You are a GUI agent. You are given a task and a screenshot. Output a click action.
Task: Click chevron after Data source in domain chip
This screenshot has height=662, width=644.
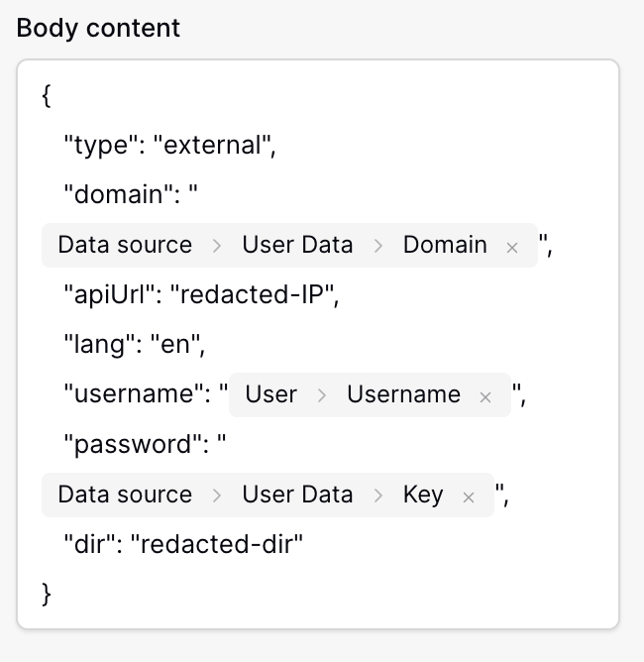[x=217, y=246]
